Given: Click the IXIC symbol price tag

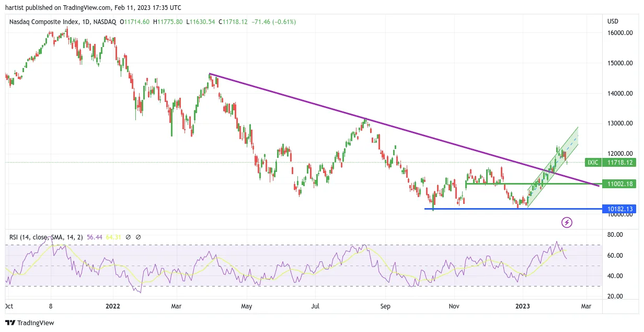Looking at the screenshot, I should (593, 163).
